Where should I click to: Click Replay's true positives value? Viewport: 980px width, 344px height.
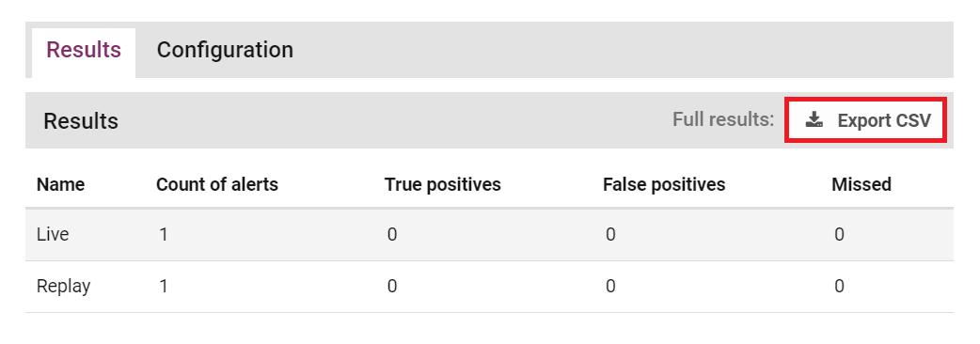392,287
